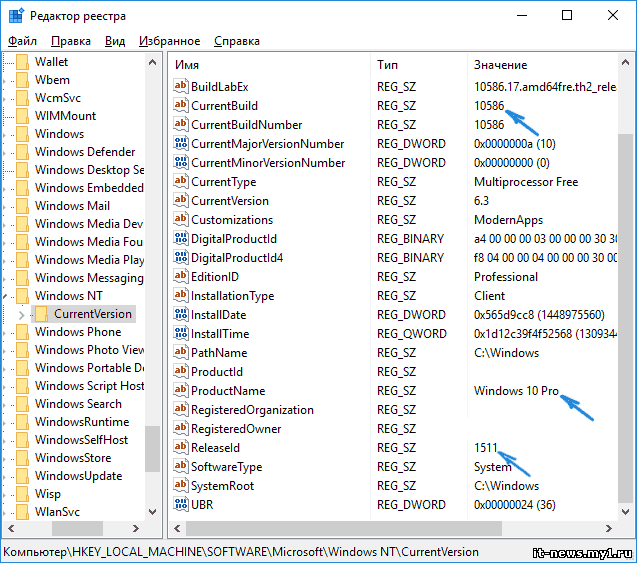Open the Вид menu
Screen dimensions: 637x563
tap(115, 41)
